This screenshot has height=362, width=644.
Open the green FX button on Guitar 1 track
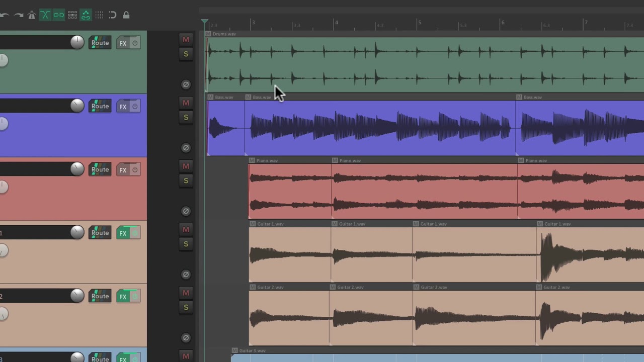point(123,233)
